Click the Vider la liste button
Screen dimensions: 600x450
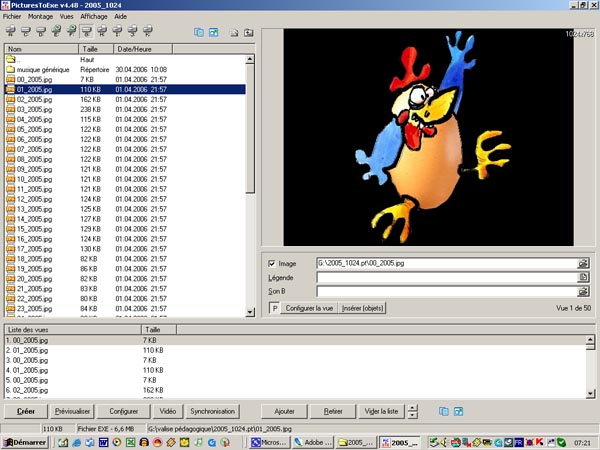point(381,411)
